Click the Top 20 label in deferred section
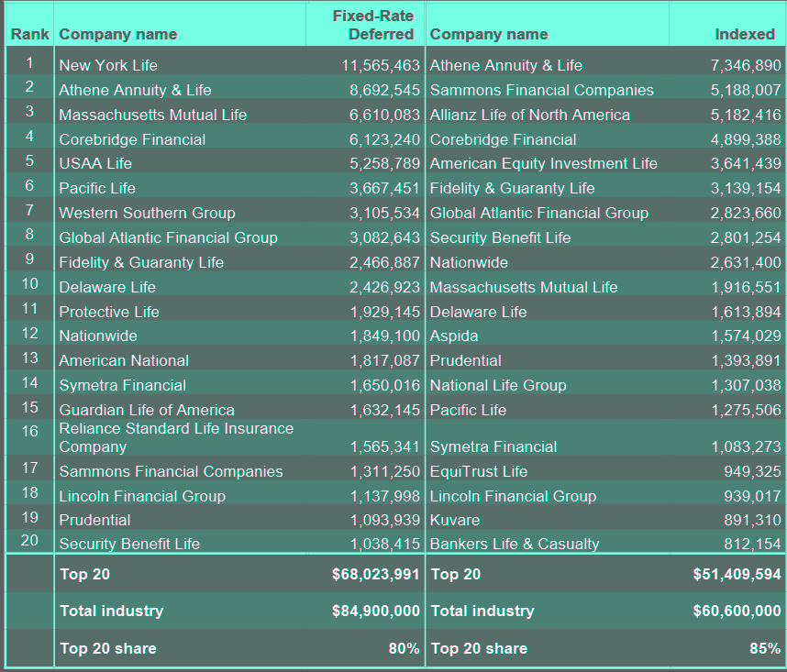This screenshot has height=672, width=787. pyautogui.click(x=82, y=574)
